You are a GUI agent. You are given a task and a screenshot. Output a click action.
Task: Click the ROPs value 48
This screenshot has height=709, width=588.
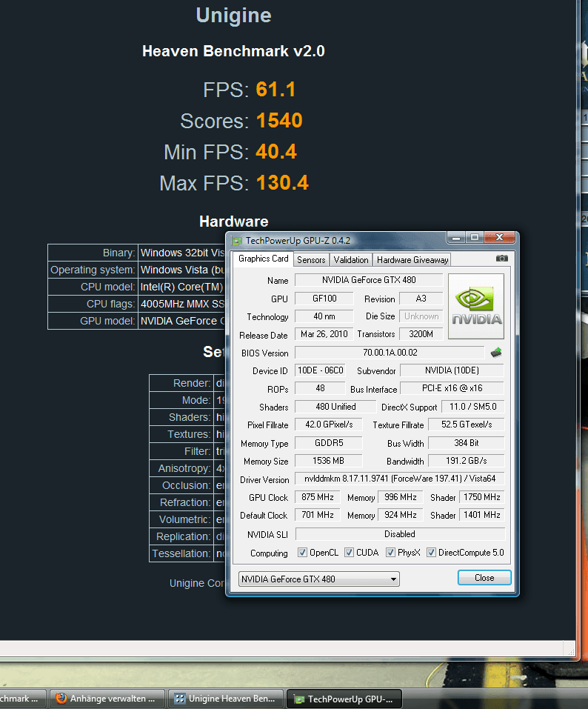pos(320,388)
